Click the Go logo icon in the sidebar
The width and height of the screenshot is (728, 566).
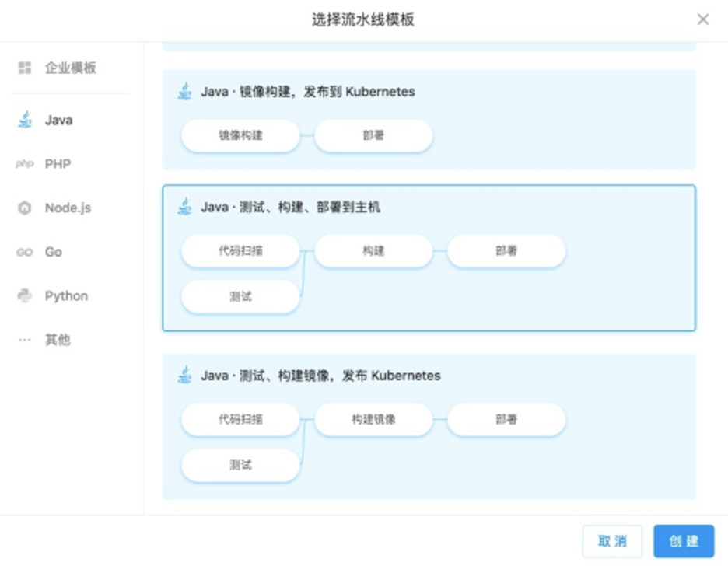coord(25,252)
